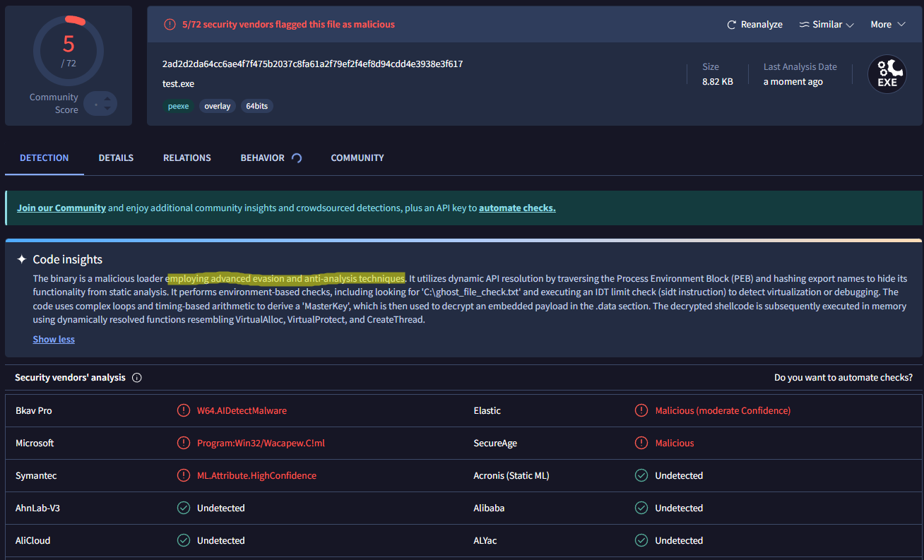The height and width of the screenshot is (560, 924).
Task: Click the 5/72 detection score gauge
Action: (69, 50)
